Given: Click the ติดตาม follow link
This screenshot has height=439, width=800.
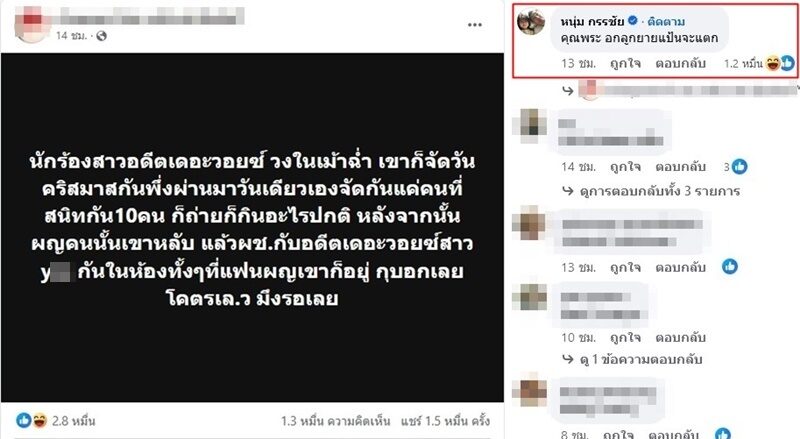Looking at the screenshot, I should 666,21.
